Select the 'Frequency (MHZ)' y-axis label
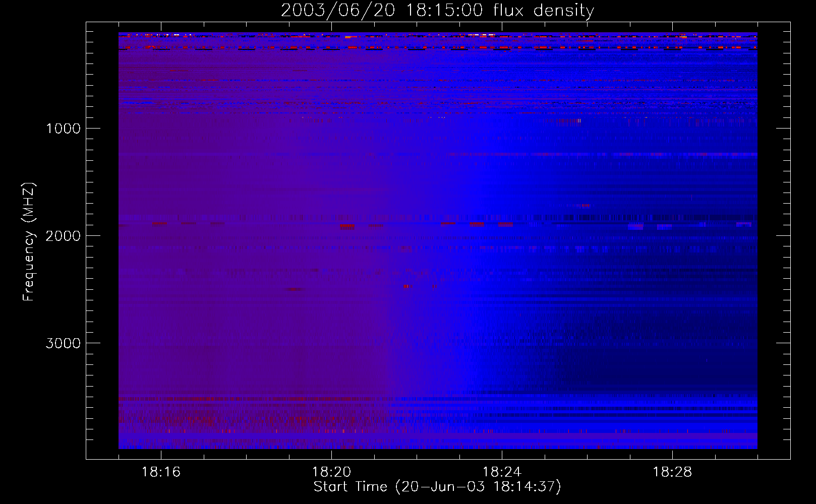This screenshot has height=504, width=816. (x=28, y=242)
